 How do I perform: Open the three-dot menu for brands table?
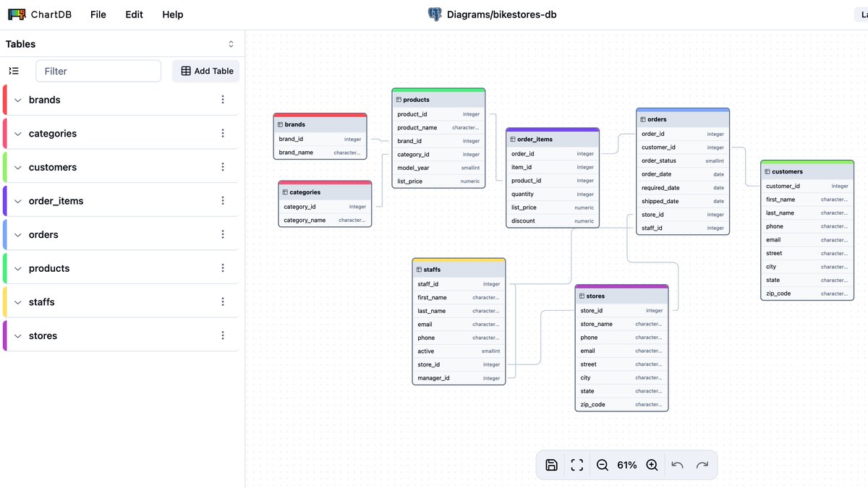pos(223,100)
